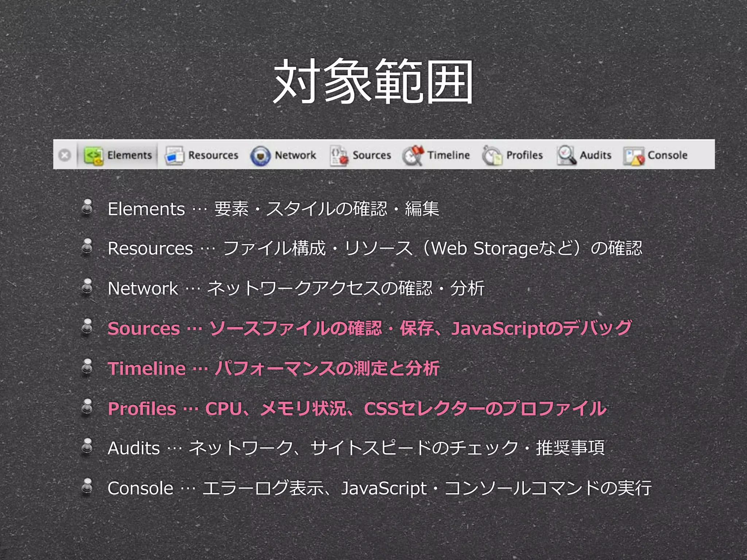Viewport: 747px width, 560px height.
Task: Click the bullet text starting with Resources
Action: (375, 248)
